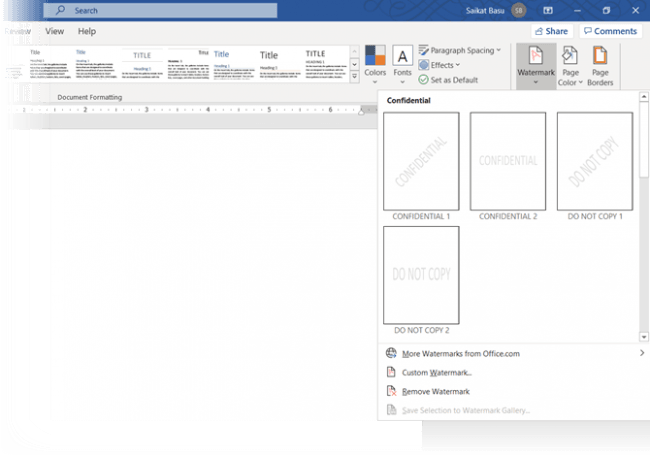Open Custom Watermark dialog
This screenshot has height=456, width=650.
(437, 372)
